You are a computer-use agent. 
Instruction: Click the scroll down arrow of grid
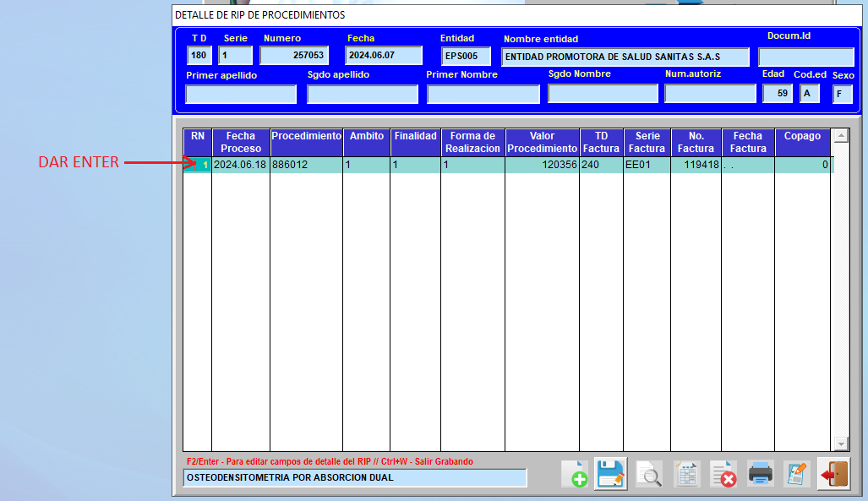(842, 444)
